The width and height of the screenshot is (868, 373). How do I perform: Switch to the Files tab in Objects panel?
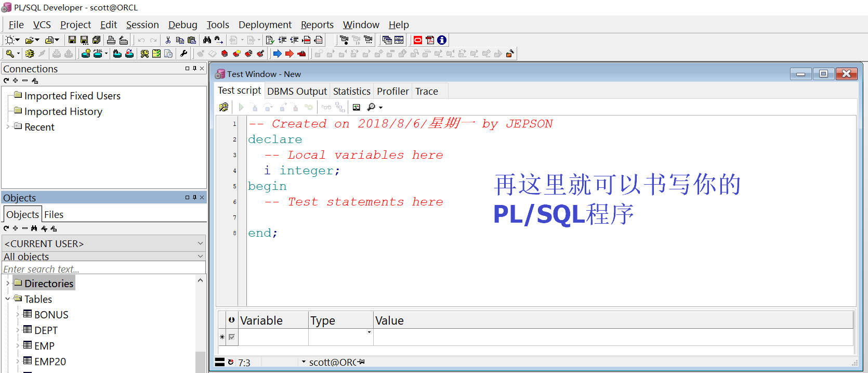tap(54, 214)
